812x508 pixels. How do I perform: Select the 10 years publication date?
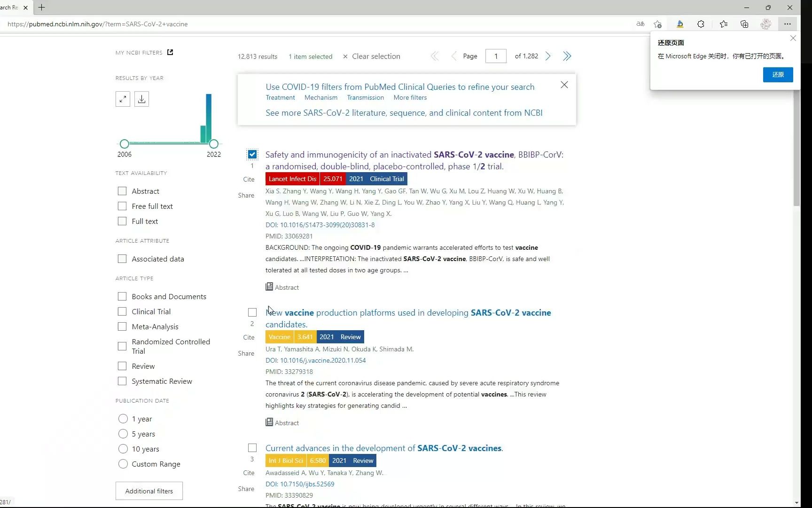[x=123, y=449]
